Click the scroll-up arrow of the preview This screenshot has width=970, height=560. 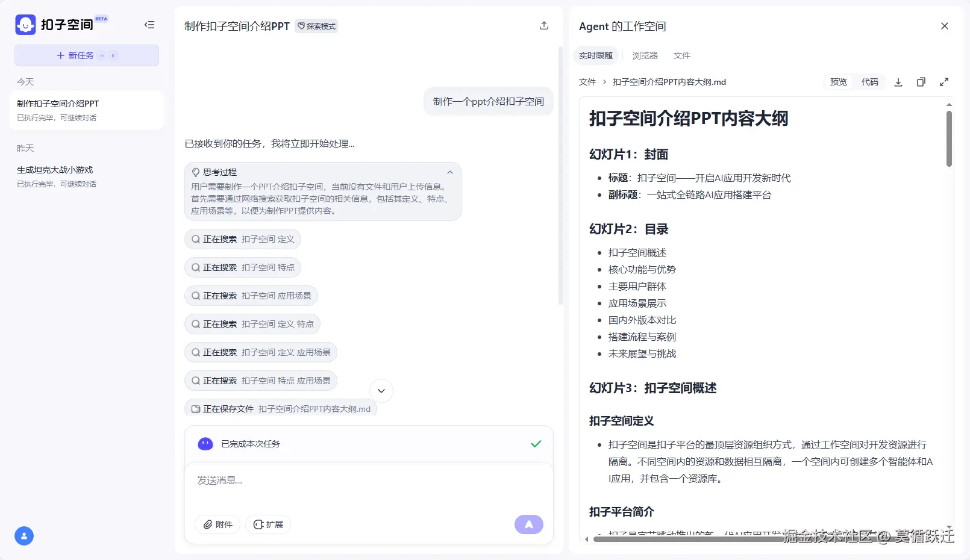point(949,105)
